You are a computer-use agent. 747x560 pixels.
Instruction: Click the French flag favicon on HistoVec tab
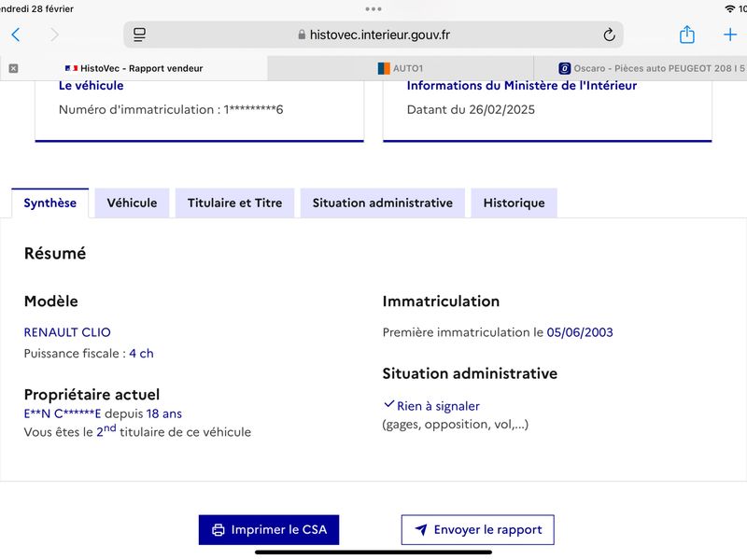pyautogui.click(x=72, y=68)
